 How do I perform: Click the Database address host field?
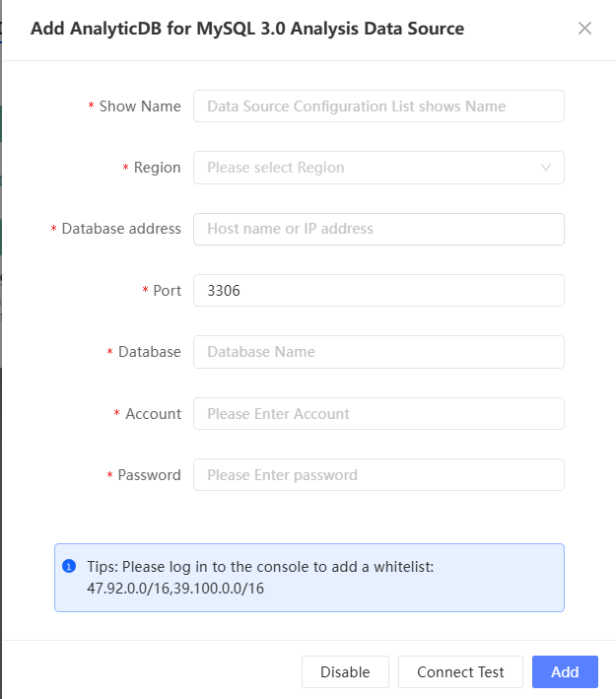click(378, 229)
